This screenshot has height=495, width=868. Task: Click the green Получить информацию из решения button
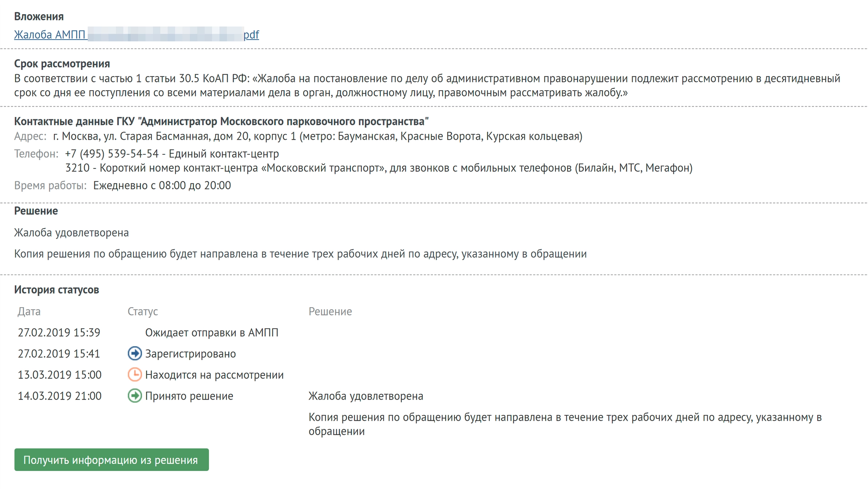pyautogui.click(x=111, y=460)
